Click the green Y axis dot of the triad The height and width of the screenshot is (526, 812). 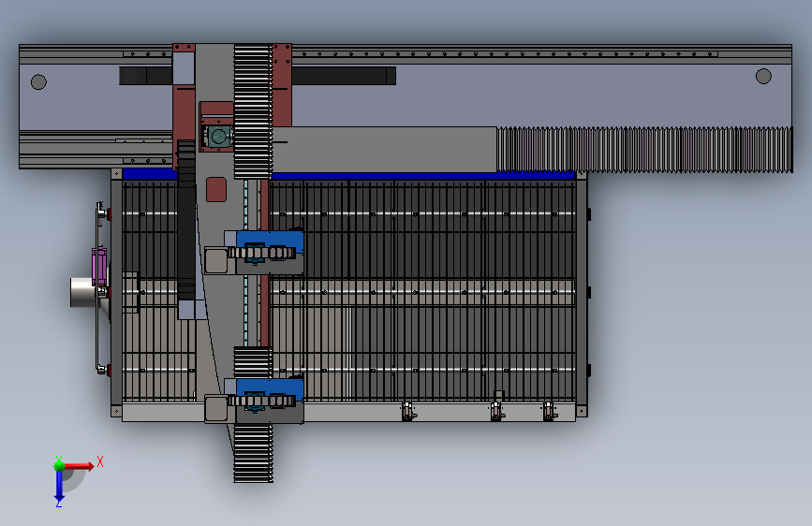tap(59, 466)
